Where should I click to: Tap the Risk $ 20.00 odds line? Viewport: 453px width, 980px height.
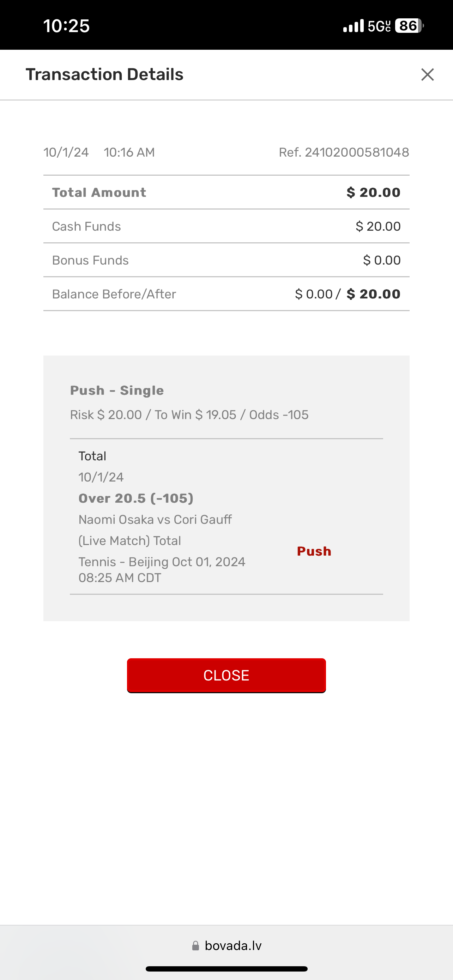189,415
